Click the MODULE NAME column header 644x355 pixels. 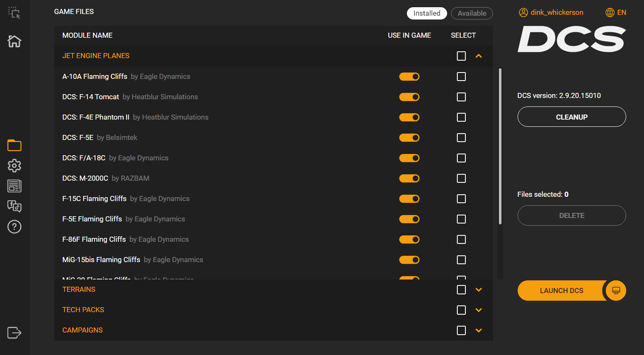(x=87, y=35)
